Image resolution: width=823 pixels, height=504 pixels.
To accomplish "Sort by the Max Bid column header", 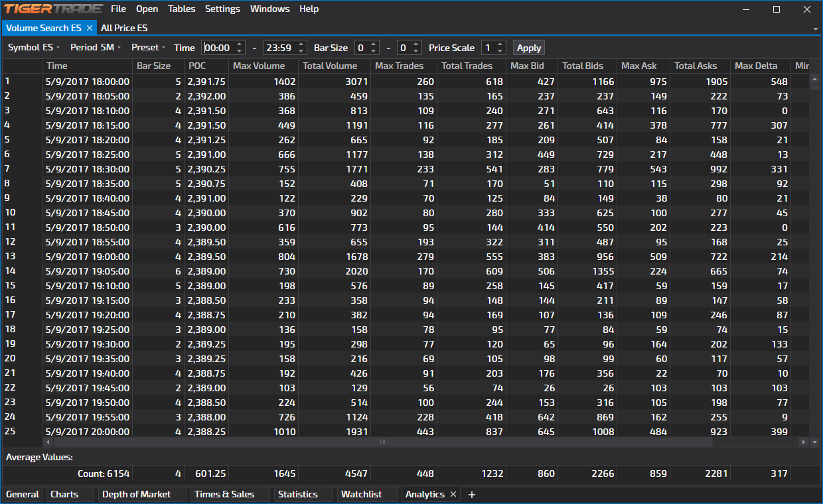I will (532, 66).
